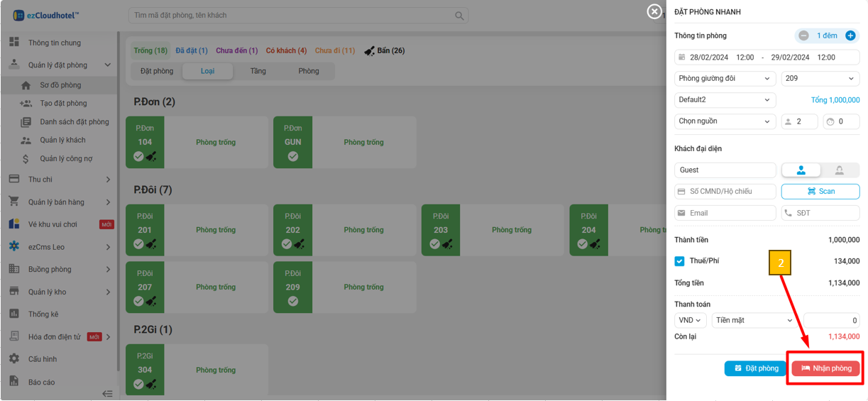
Task: Open Cấu hình settings gear item
Action: pos(43,359)
